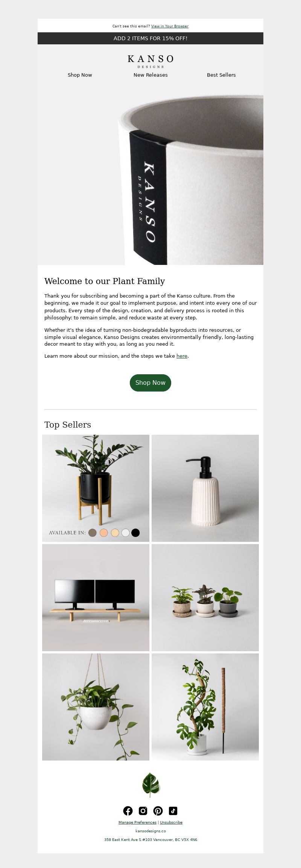Follow the 'here' mission link

point(182,356)
